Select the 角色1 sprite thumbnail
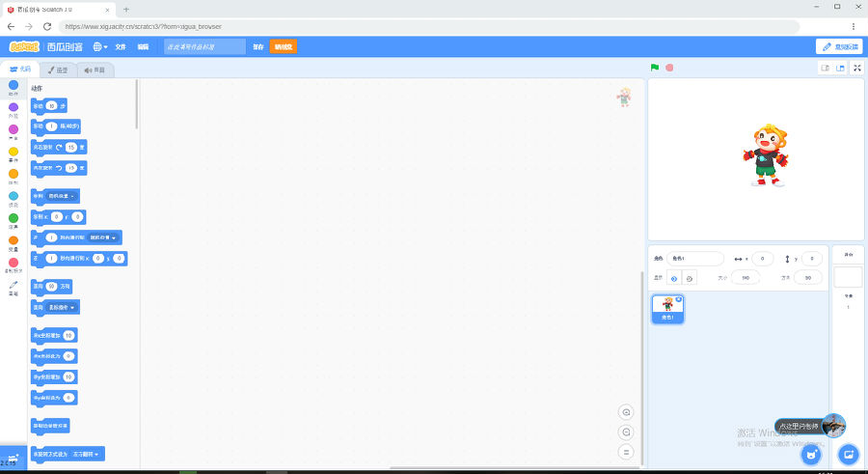The height and width of the screenshot is (474, 868). point(667,309)
